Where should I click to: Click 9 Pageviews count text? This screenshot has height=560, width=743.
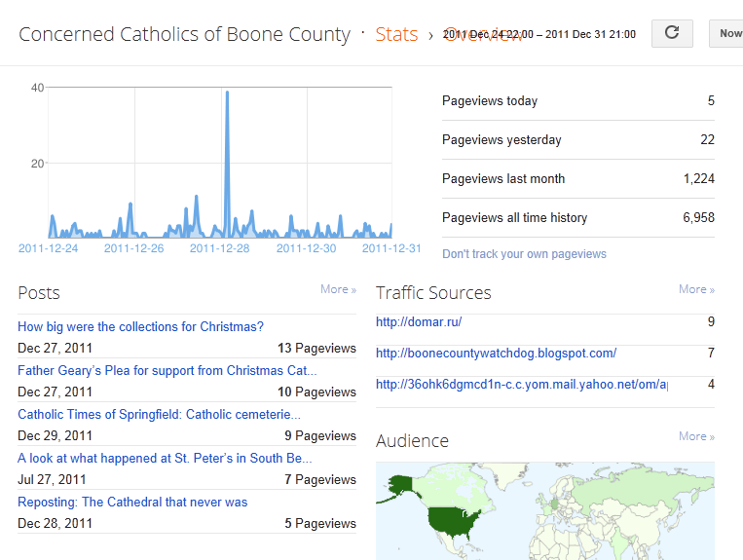(319, 436)
